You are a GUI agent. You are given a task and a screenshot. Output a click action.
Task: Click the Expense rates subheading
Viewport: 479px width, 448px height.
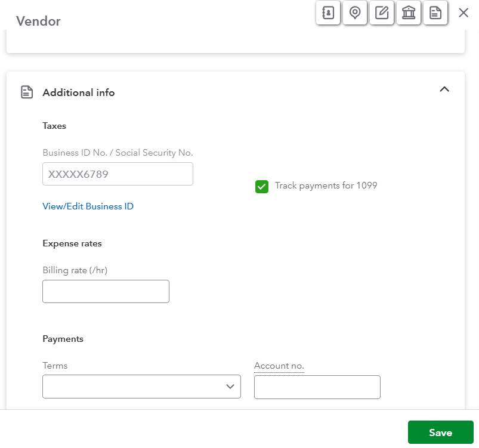coord(72,243)
